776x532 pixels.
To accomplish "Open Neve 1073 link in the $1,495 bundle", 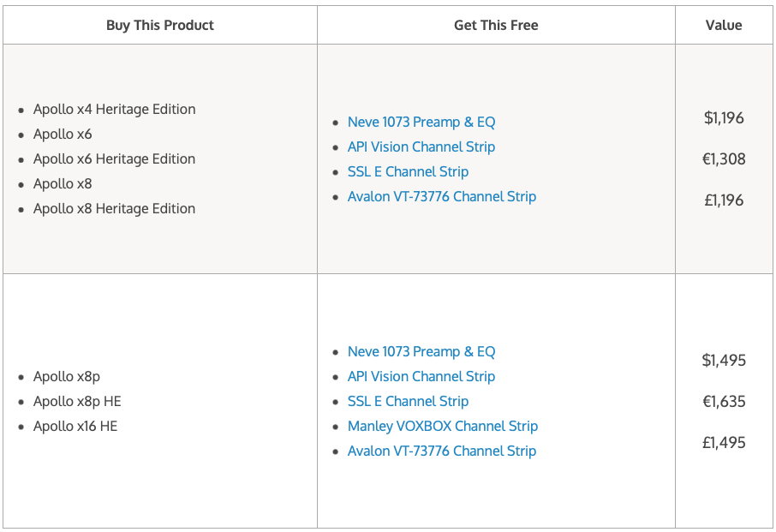I will tap(421, 352).
